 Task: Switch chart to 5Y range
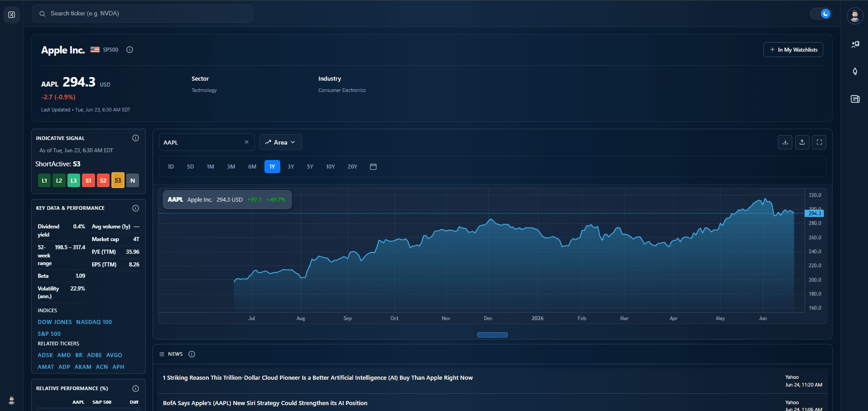tap(310, 167)
